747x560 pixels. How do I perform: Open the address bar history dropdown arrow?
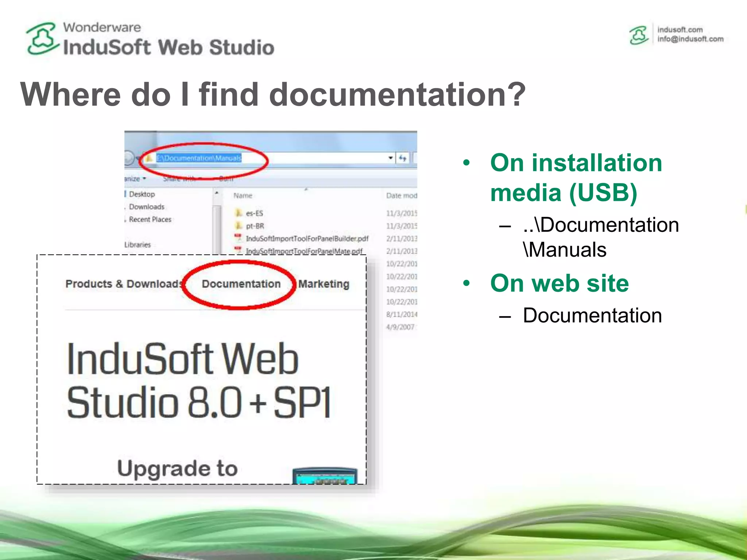[390, 158]
